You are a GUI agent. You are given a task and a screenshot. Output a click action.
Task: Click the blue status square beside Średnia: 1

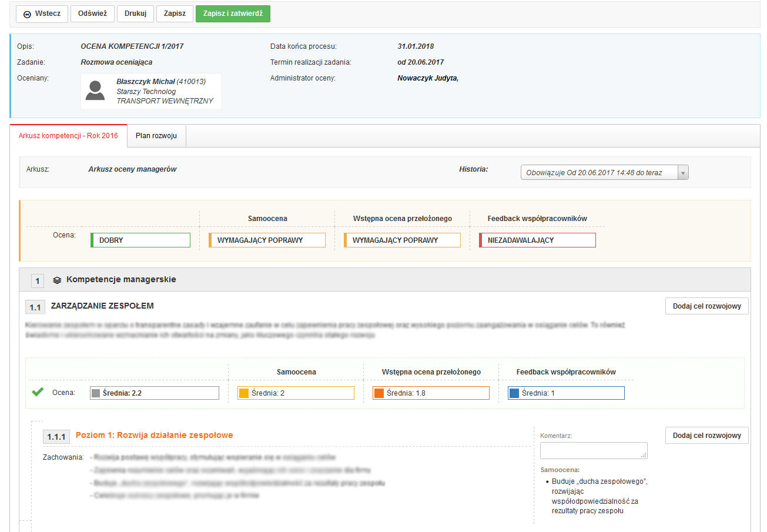pyautogui.click(x=514, y=392)
